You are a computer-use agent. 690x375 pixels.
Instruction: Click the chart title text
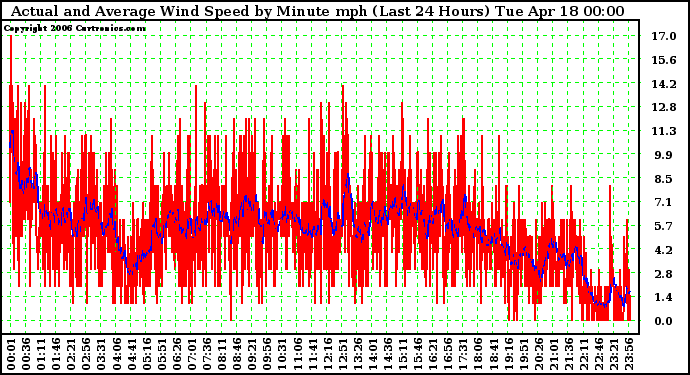coord(317,11)
